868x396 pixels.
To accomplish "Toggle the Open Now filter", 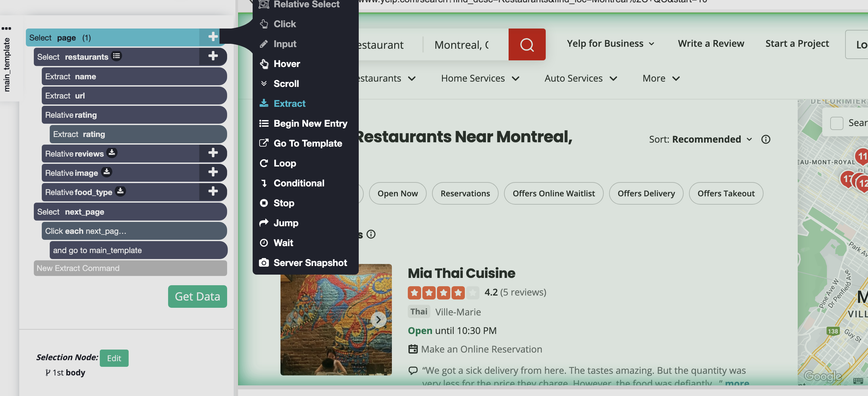I will click(x=397, y=193).
